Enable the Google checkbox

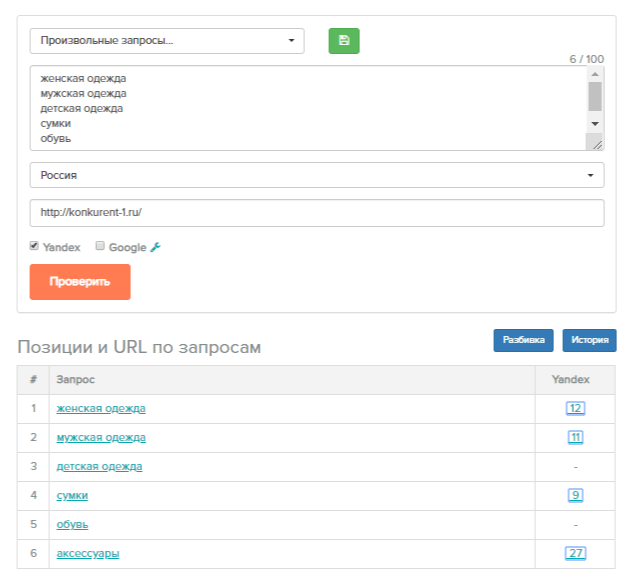click(x=100, y=245)
